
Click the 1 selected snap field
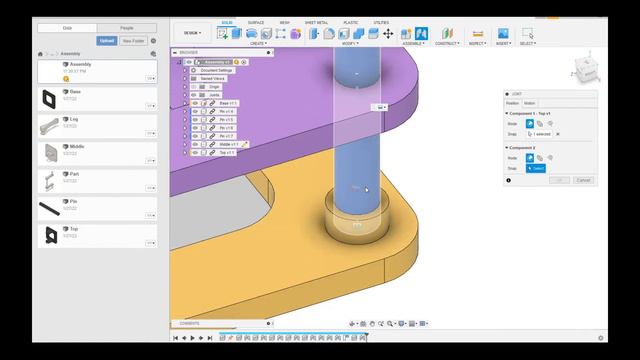click(x=540, y=134)
